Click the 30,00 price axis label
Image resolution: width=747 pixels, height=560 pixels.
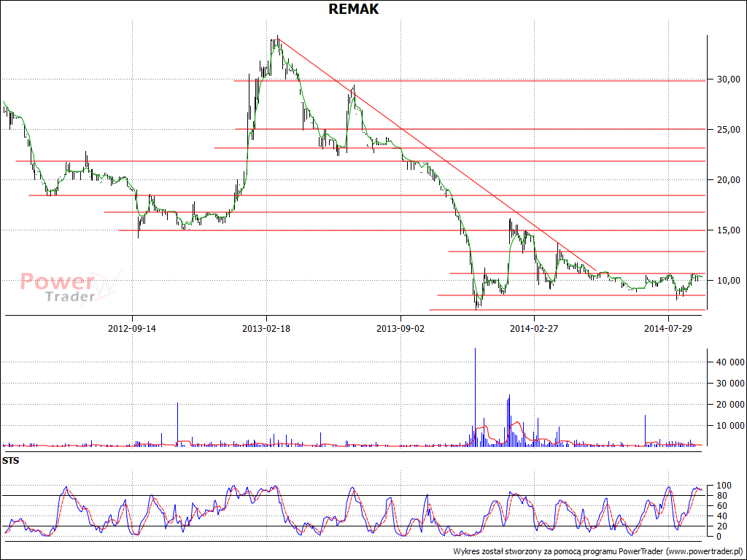click(x=729, y=79)
